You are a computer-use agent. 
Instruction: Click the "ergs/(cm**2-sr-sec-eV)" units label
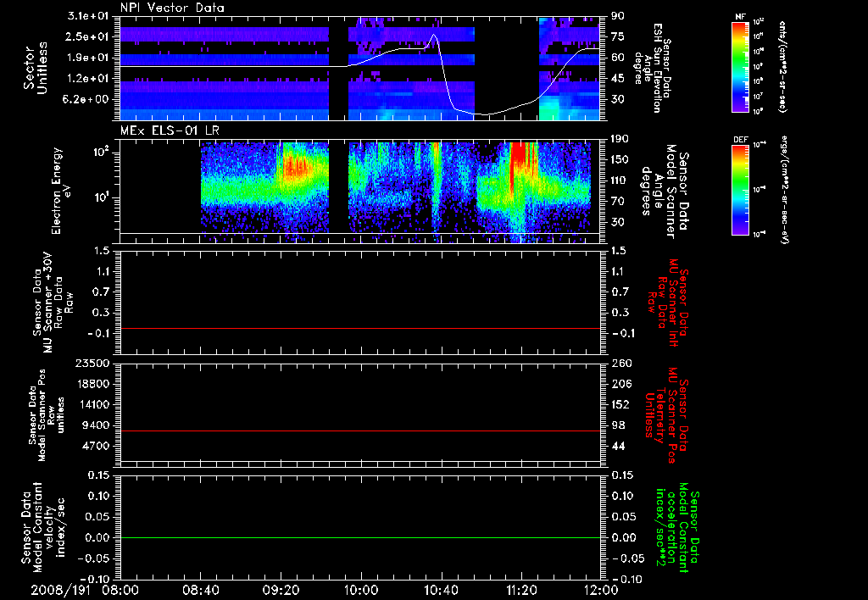point(784,190)
